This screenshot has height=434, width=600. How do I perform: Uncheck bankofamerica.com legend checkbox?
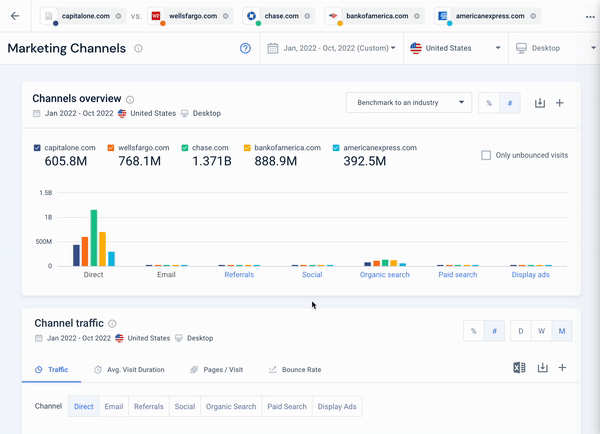pos(247,148)
